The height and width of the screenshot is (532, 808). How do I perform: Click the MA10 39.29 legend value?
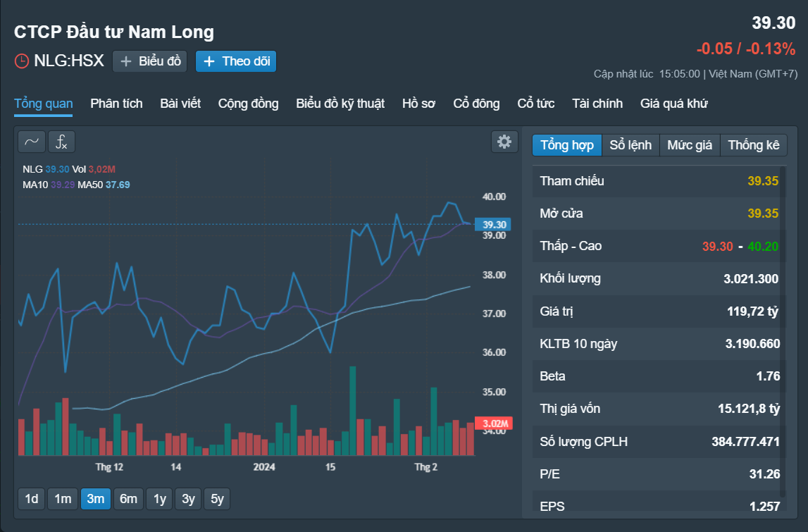(x=63, y=185)
